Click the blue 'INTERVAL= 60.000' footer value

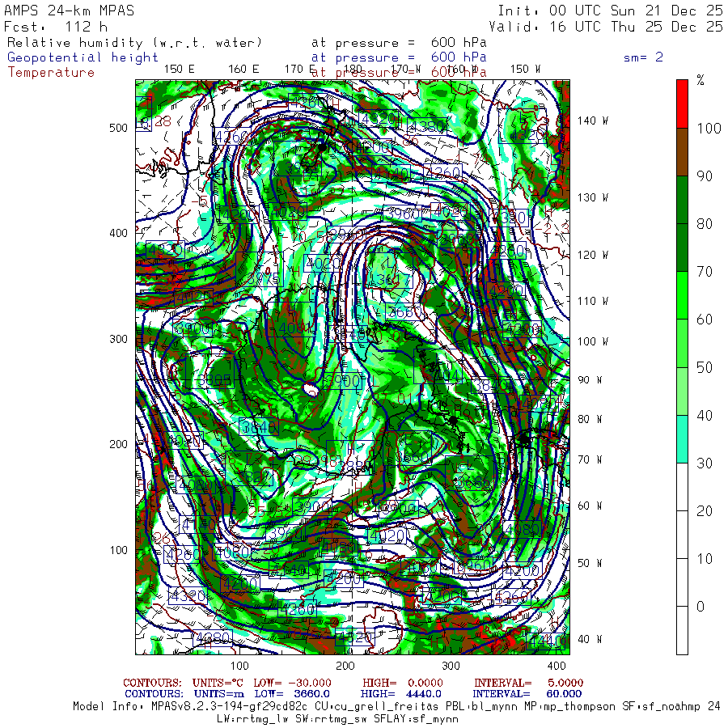point(527,694)
